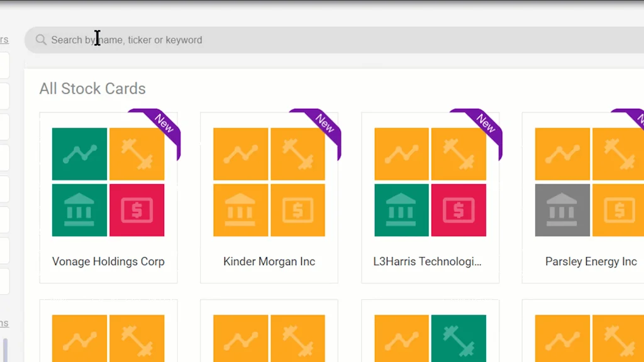
Task: Click L3Harris's green bank building tile
Action: (401, 210)
